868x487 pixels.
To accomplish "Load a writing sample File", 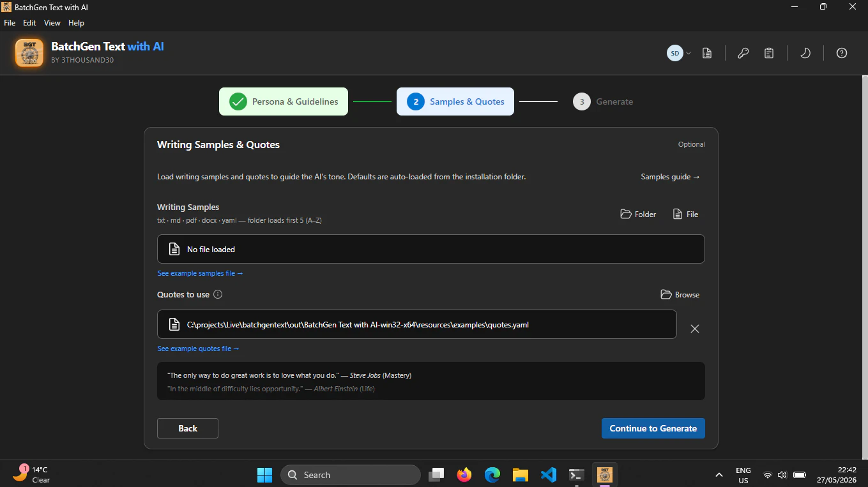I will (685, 214).
